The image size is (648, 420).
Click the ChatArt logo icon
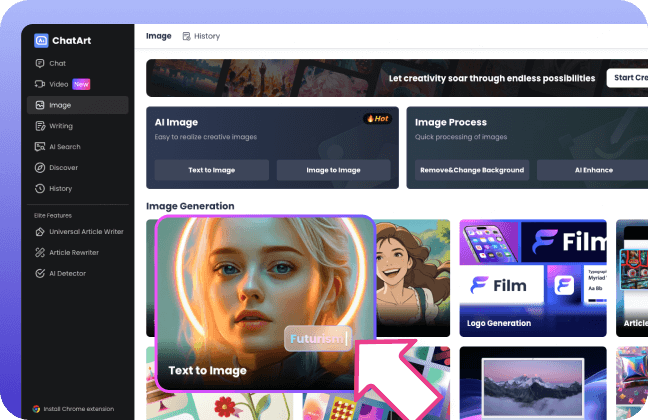pos(41,41)
